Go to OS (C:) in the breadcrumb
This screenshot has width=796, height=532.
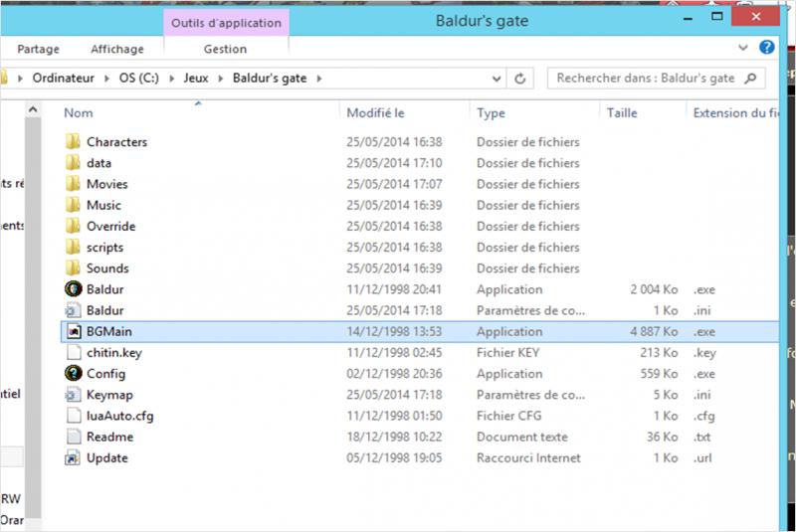(139, 79)
